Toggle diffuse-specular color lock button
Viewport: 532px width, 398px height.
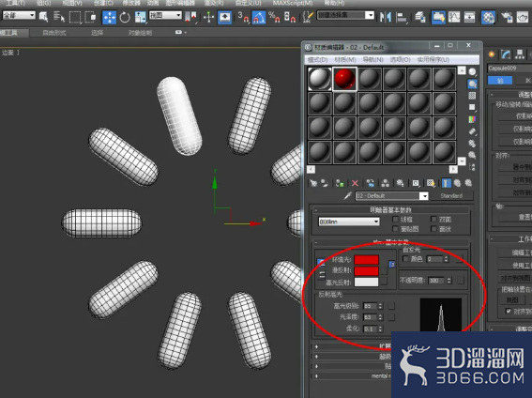click(x=322, y=275)
